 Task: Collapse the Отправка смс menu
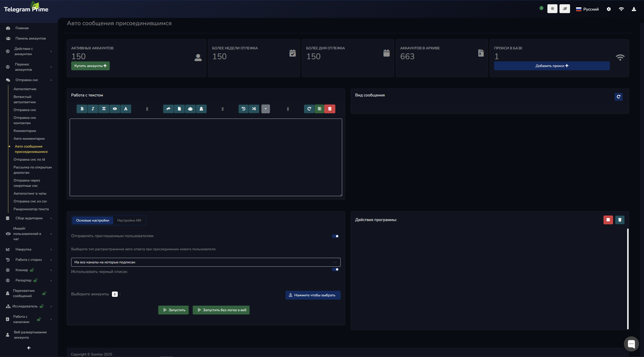[x=29, y=80]
